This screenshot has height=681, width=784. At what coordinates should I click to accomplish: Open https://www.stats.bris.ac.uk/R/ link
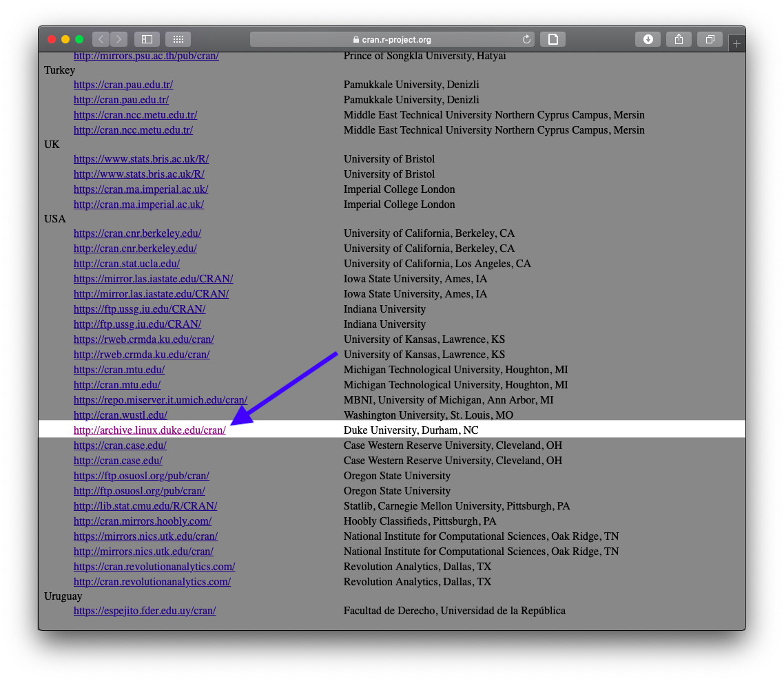[141, 159]
